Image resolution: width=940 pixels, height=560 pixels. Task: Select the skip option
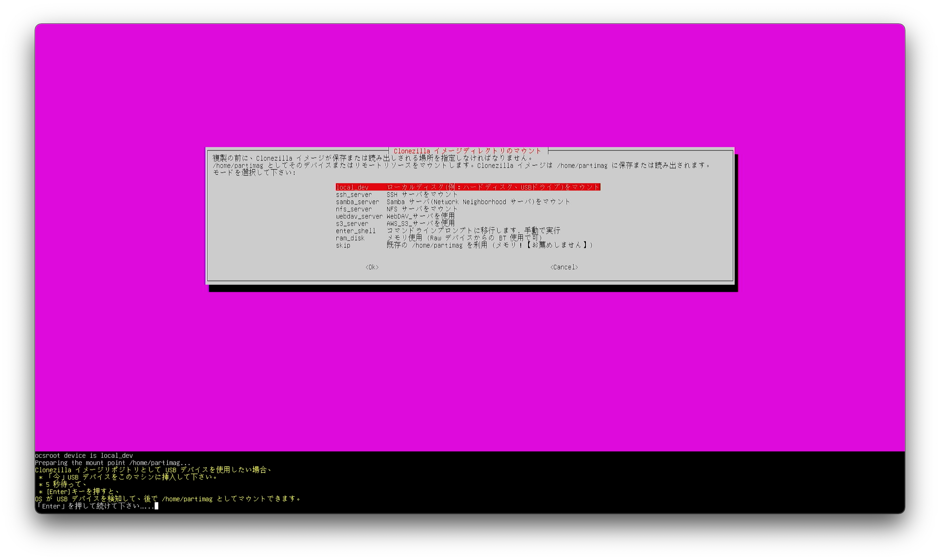point(343,245)
